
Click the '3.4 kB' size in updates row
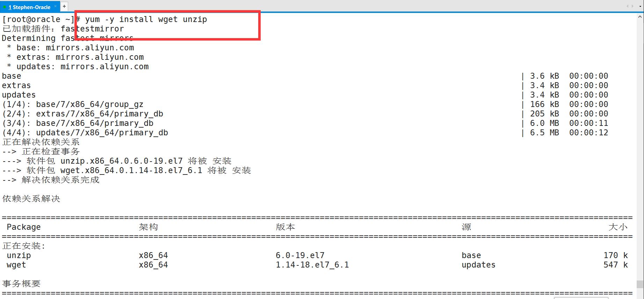[544, 95]
